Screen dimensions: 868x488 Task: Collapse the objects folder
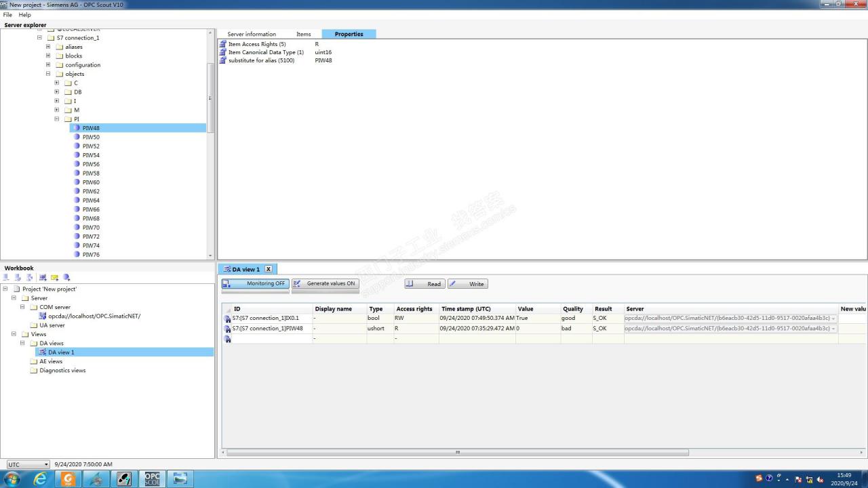48,74
